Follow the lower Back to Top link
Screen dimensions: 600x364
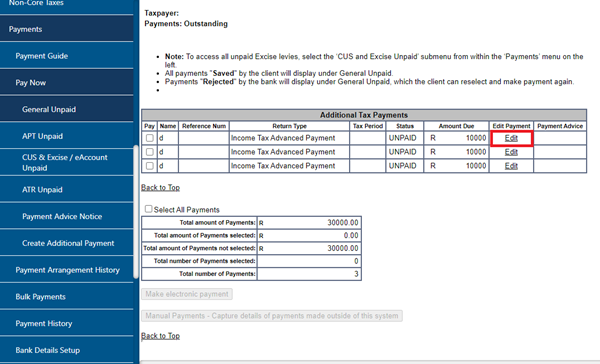point(160,336)
